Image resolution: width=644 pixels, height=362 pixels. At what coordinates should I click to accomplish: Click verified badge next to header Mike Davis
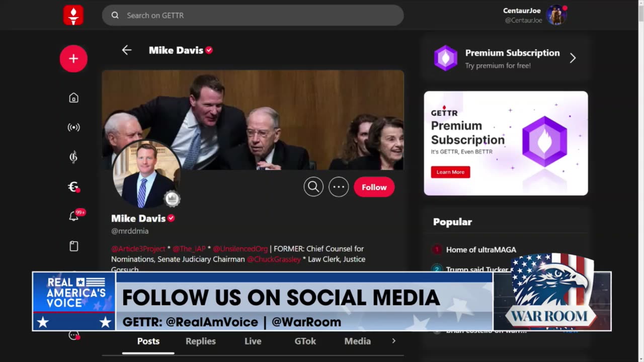[x=209, y=50]
